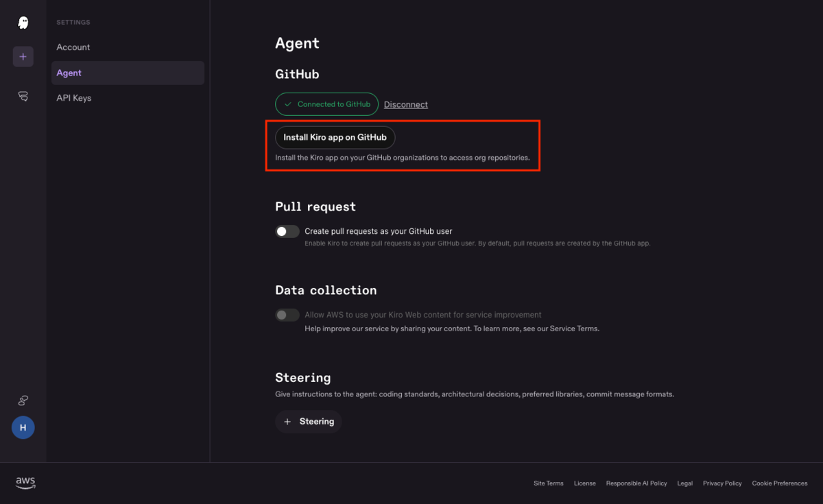Click the plus new task icon
823x504 pixels.
pos(23,57)
